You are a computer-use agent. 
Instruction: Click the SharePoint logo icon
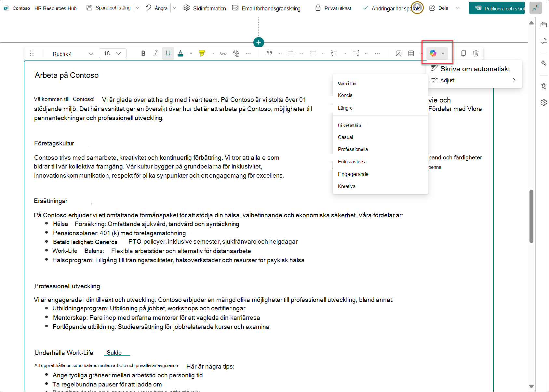pyautogui.click(x=6, y=8)
